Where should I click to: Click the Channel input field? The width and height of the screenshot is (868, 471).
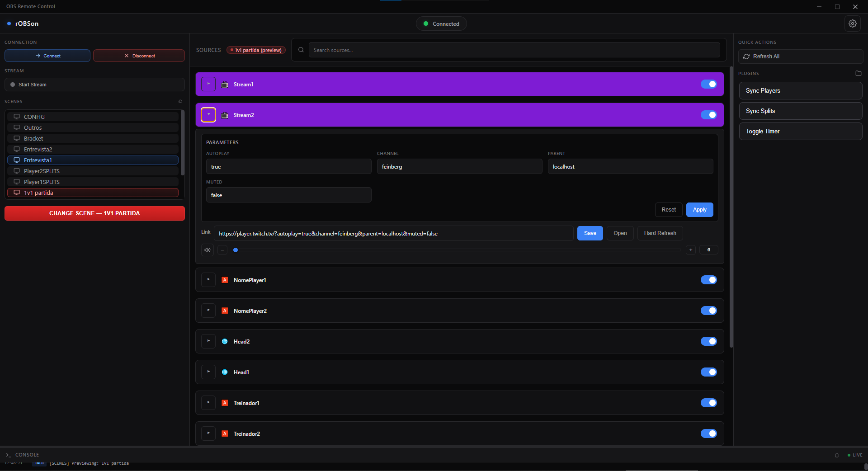click(459, 167)
